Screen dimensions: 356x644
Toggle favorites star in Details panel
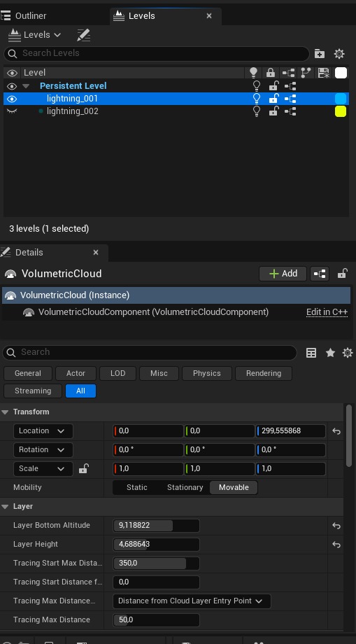[330, 352]
